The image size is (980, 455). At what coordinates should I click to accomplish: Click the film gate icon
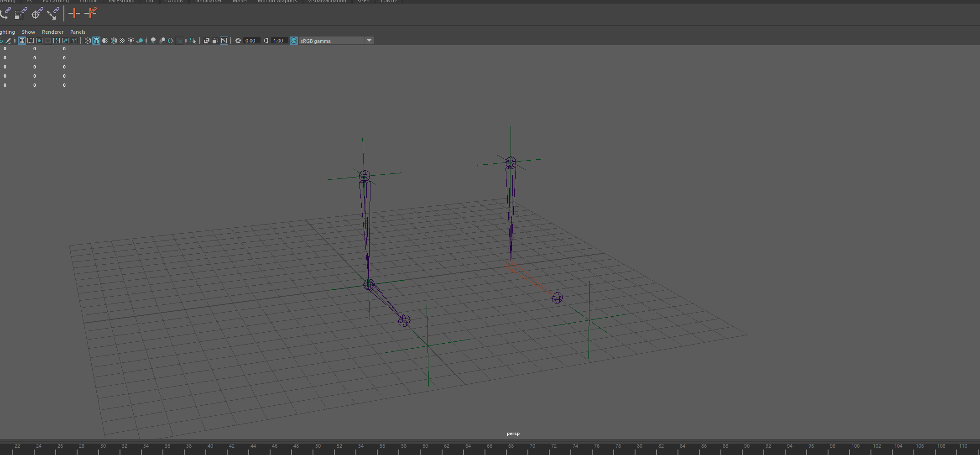31,41
